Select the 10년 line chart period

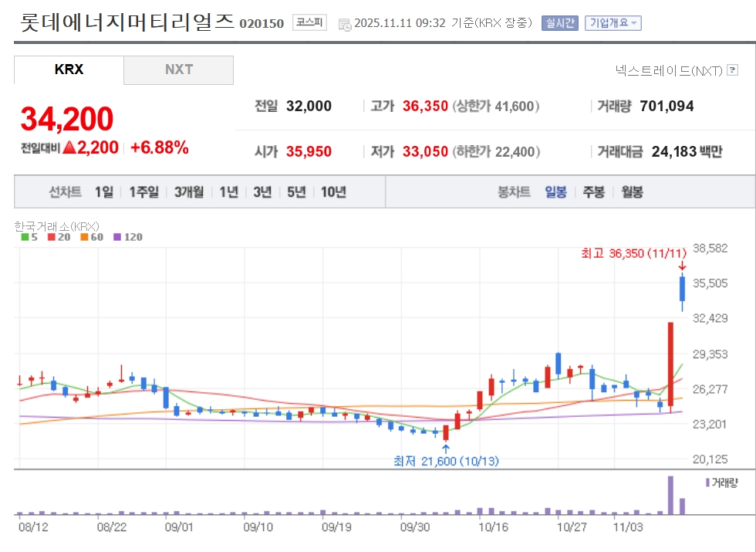point(333,192)
